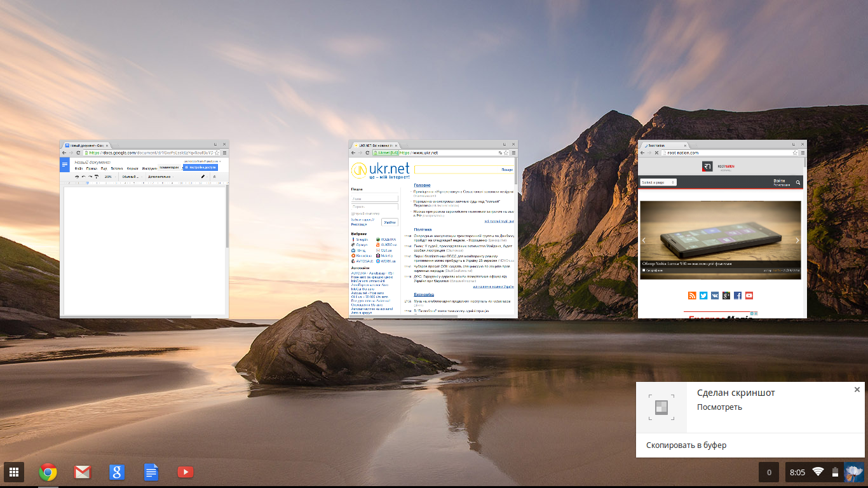This screenshot has height=488, width=868.
Task: Click back arrow in Google Docs window
Action: [x=64, y=152]
